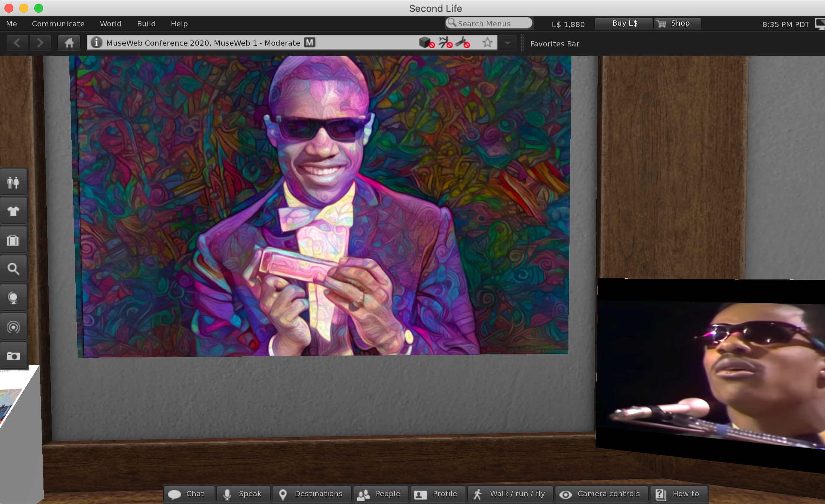Open the Appearance shirt sidebar button
Viewport: 825px width, 504px height.
[x=13, y=211]
